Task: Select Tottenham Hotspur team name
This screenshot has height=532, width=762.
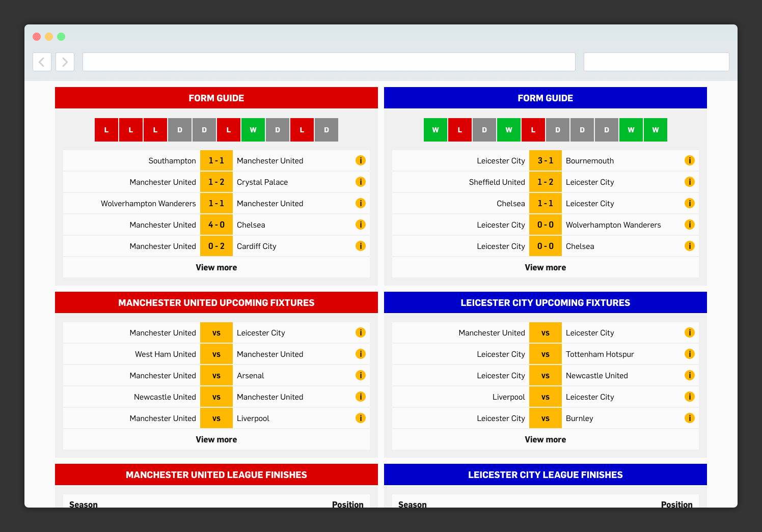Action: (x=600, y=354)
